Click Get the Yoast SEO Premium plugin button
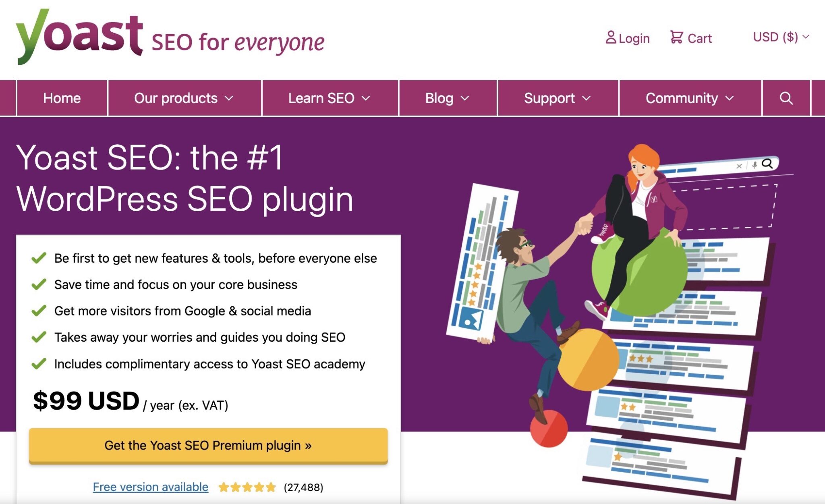This screenshot has height=504, width=825. point(208,446)
